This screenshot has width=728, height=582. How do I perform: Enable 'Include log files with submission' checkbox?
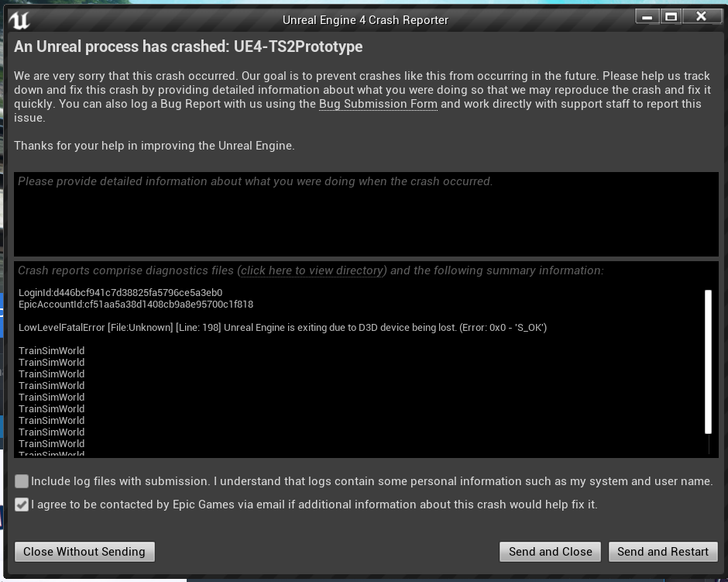coord(22,481)
